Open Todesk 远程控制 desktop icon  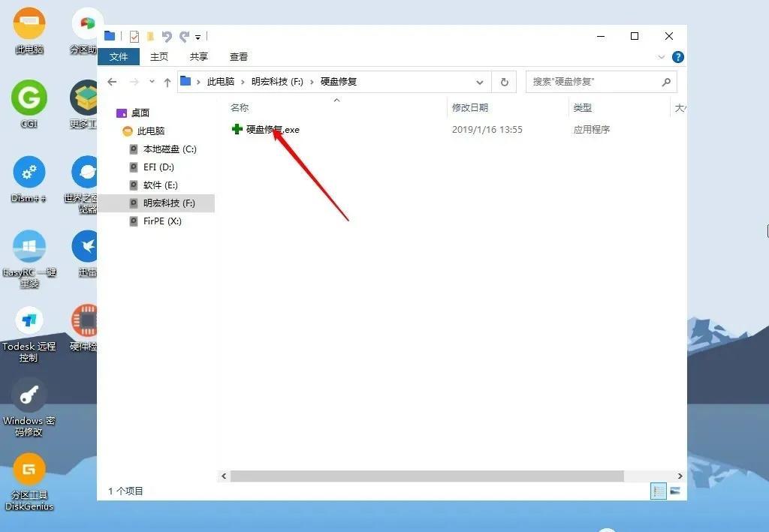[x=29, y=334]
